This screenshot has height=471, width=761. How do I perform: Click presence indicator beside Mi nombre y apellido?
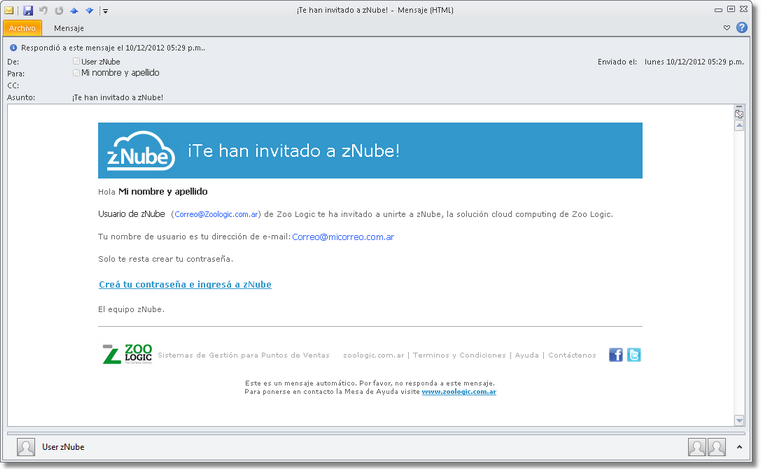(77, 72)
